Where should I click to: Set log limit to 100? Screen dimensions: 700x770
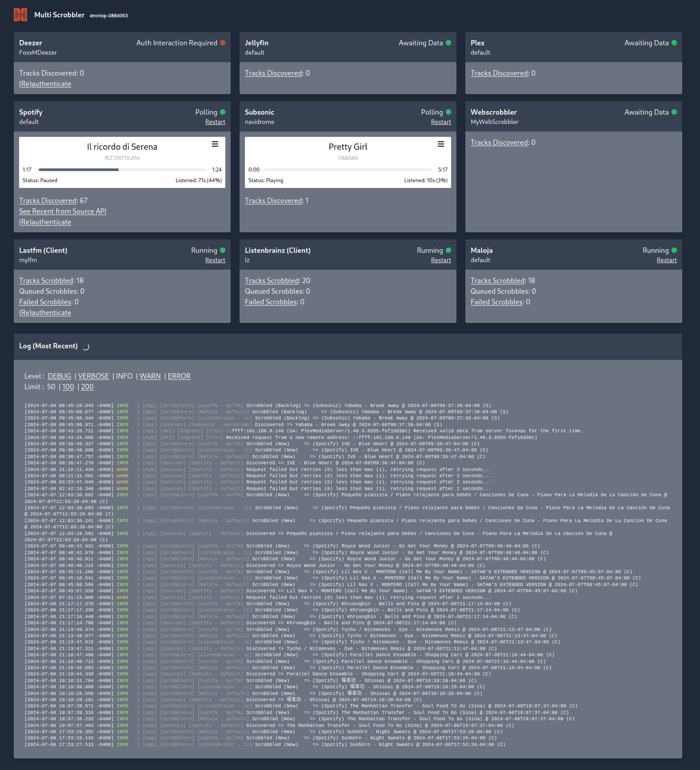(68, 387)
